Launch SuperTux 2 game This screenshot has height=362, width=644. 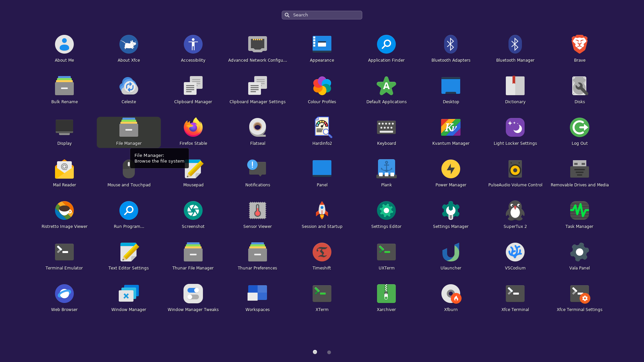click(x=515, y=215)
